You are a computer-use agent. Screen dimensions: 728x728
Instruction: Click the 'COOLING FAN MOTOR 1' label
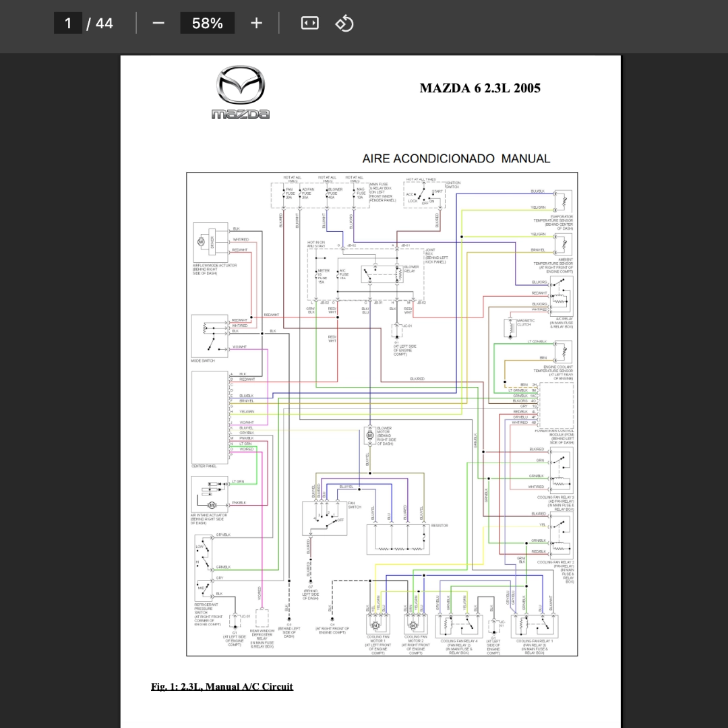378,639
